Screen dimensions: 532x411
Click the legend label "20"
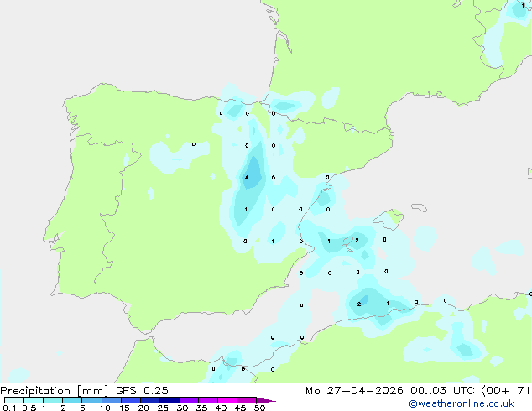(143, 408)
